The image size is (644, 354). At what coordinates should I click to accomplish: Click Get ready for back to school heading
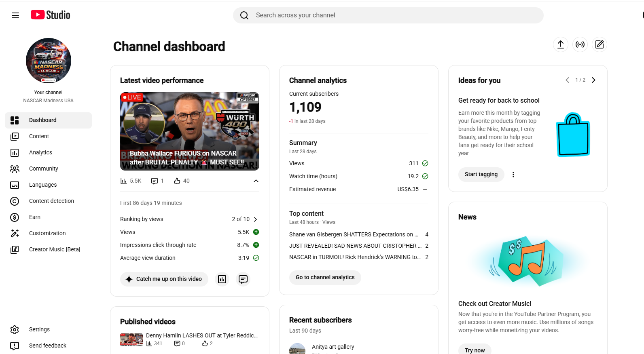499,101
